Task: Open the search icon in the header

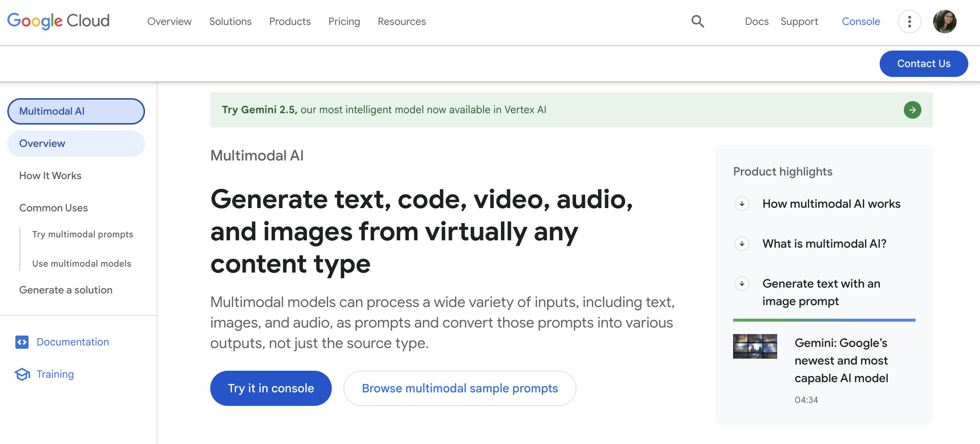Action: coord(697,22)
